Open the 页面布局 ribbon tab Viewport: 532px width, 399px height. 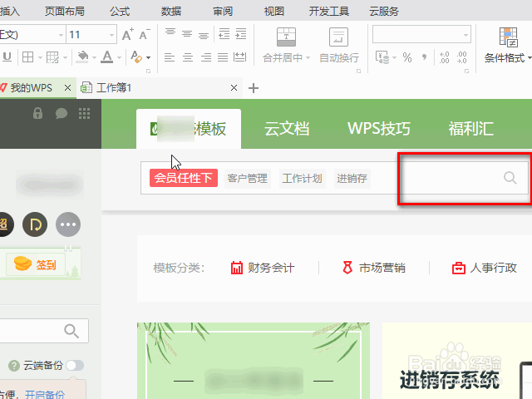[x=65, y=11]
